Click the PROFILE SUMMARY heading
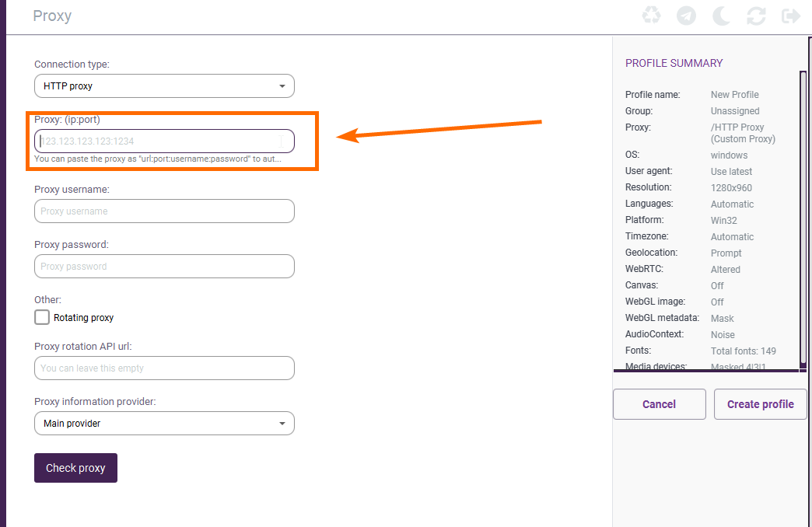 point(674,64)
